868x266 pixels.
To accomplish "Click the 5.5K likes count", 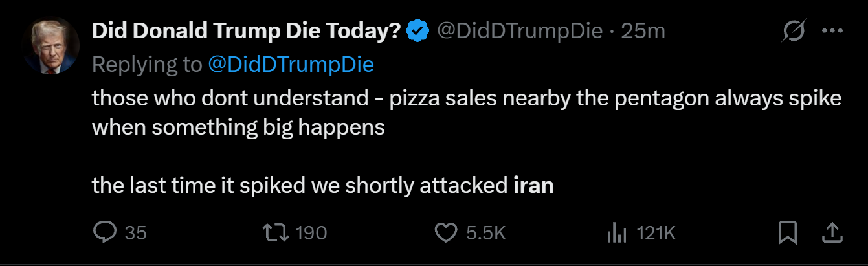I will click(x=485, y=233).
